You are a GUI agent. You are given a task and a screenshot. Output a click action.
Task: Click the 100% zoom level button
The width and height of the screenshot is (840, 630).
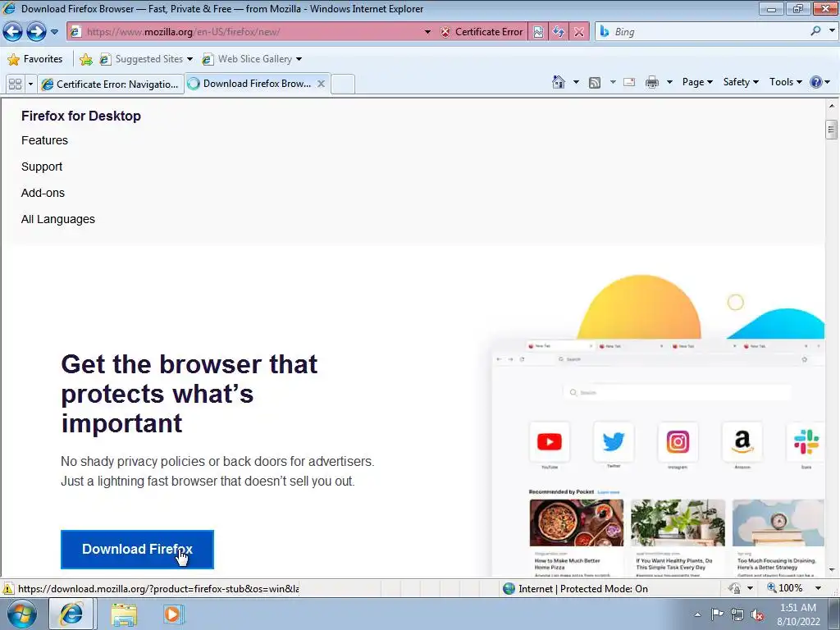coord(785,588)
